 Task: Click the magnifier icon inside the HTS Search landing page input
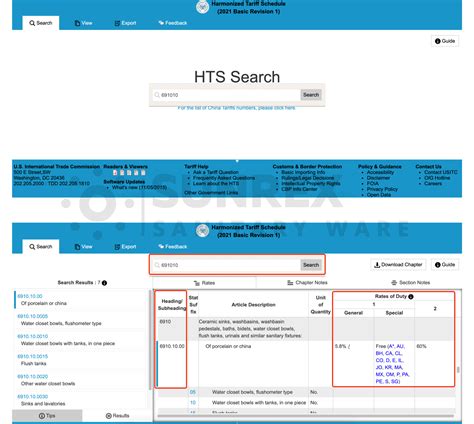tap(157, 95)
